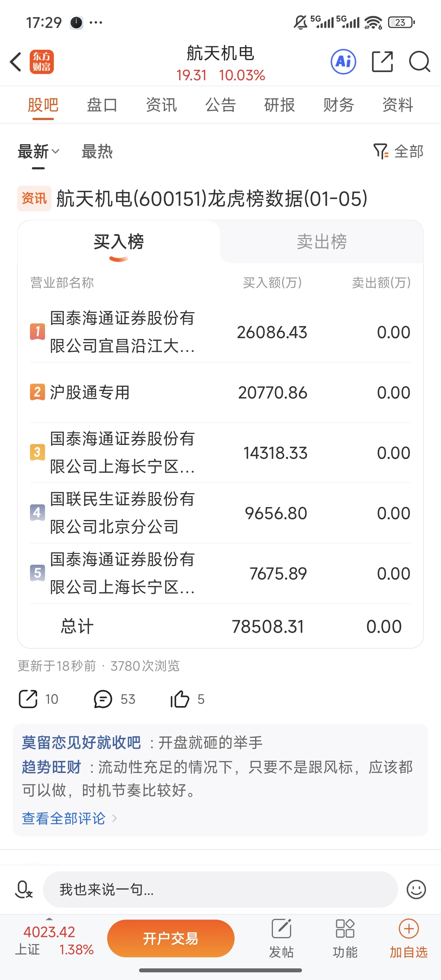The image size is (441, 980).
Task: Tap the emoji smiley icon
Action: click(x=416, y=889)
